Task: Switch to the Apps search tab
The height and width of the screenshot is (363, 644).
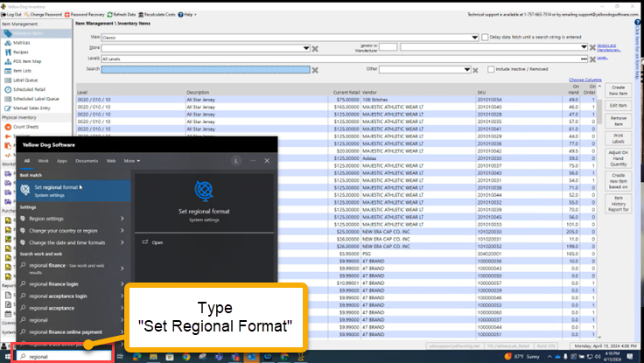Action: tap(62, 161)
